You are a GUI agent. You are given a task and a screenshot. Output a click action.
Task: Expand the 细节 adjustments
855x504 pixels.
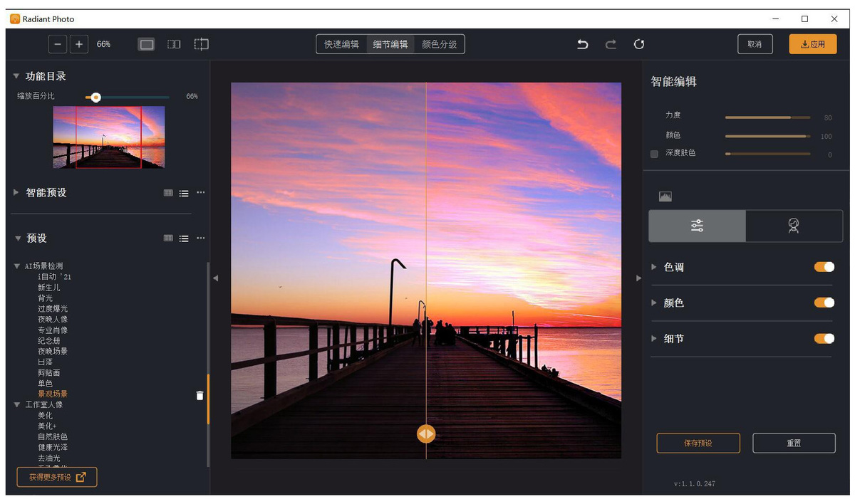point(653,338)
